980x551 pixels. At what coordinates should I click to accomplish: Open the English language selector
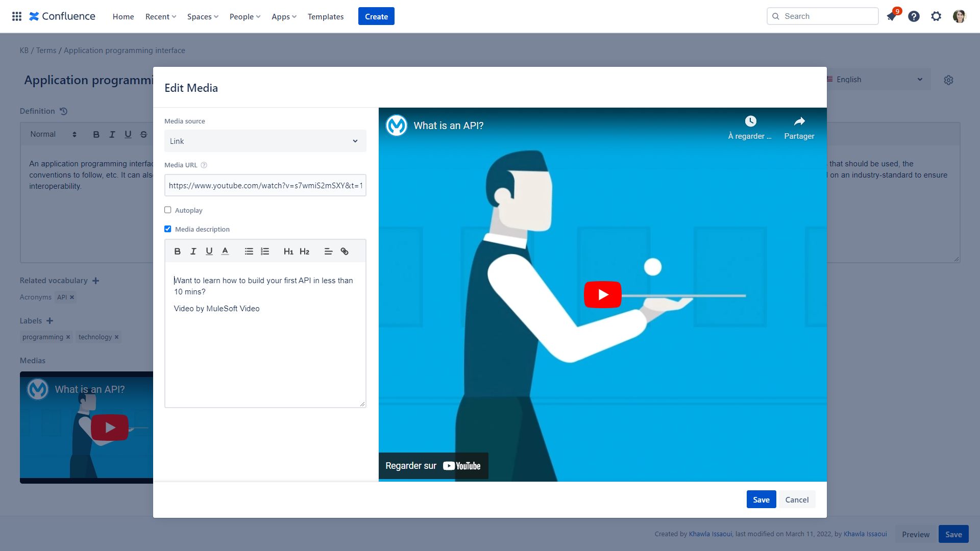point(877,79)
